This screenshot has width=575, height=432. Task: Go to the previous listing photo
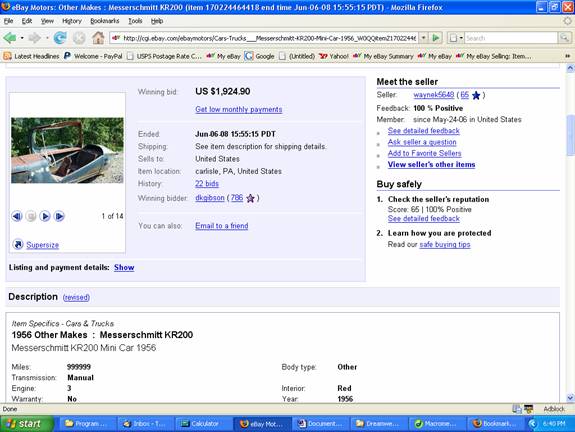[17, 216]
